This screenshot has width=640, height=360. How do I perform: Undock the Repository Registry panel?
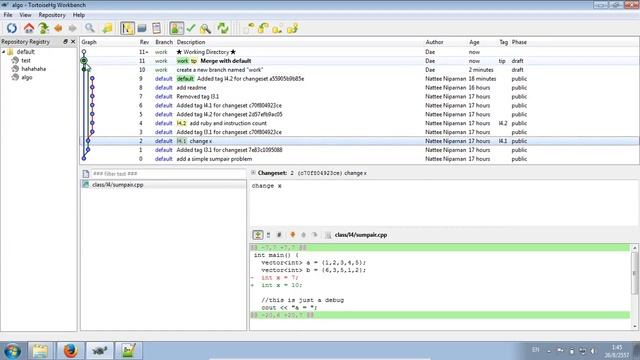(65, 42)
